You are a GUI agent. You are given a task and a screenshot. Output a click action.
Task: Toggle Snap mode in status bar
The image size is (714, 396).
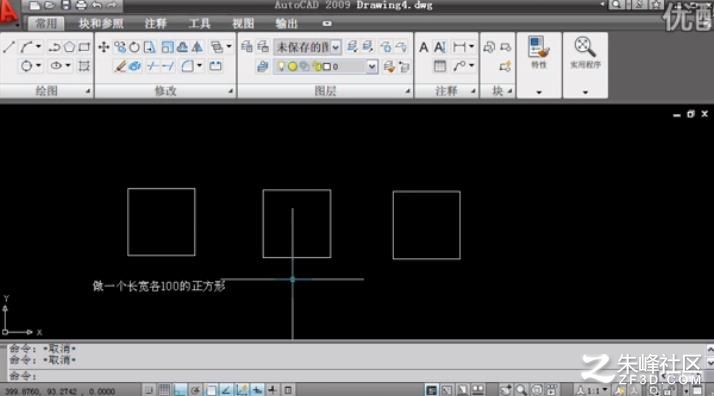(x=149, y=390)
